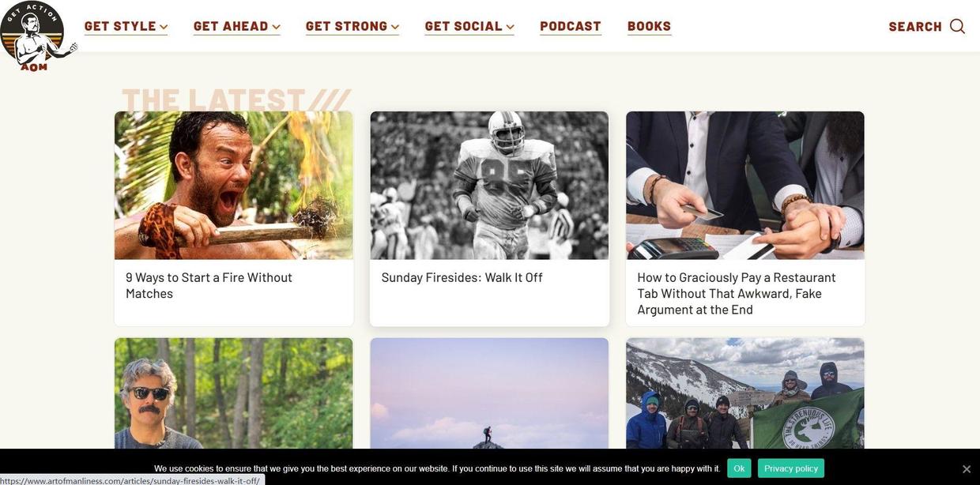Open the Podcast menu item

pyautogui.click(x=571, y=26)
